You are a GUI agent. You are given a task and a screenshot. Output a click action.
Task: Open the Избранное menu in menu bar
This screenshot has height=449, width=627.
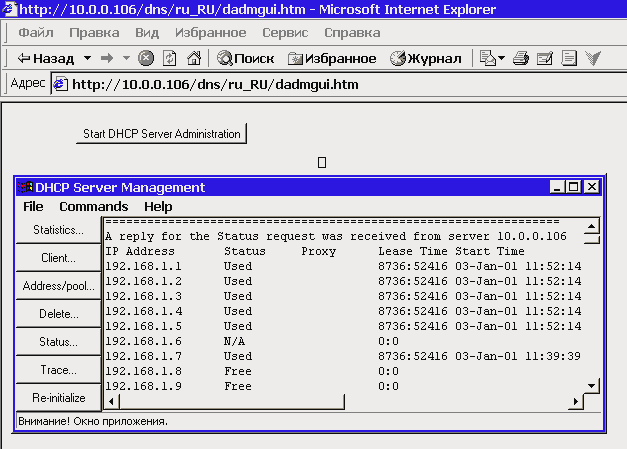210,32
